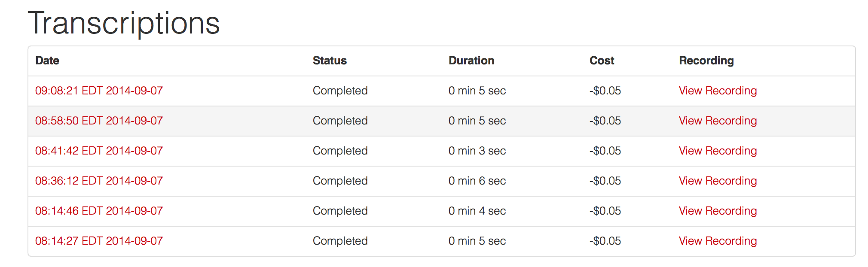Select the Transcriptions page heading
The height and width of the screenshot is (267, 868).
pyautogui.click(x=124, y=23)
